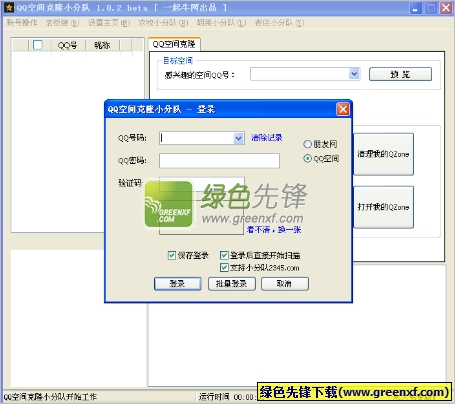Expand the QQ号码 dropdown arrow

pos(238,138)
